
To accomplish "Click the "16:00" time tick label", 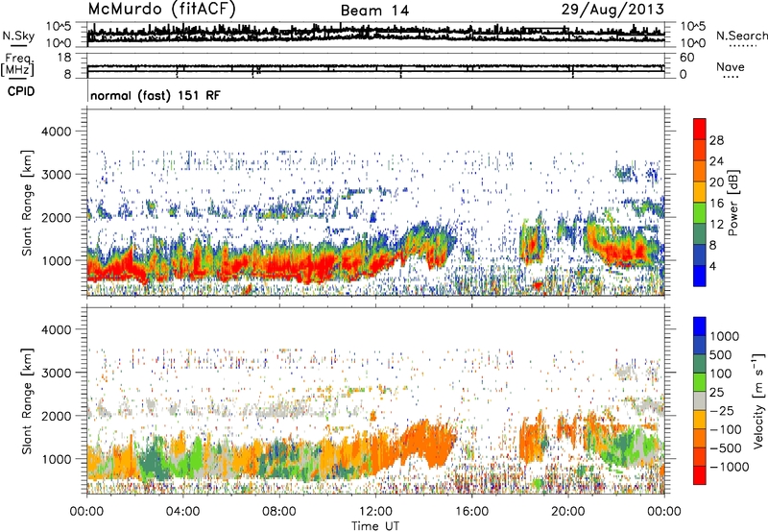I will 471,512.
